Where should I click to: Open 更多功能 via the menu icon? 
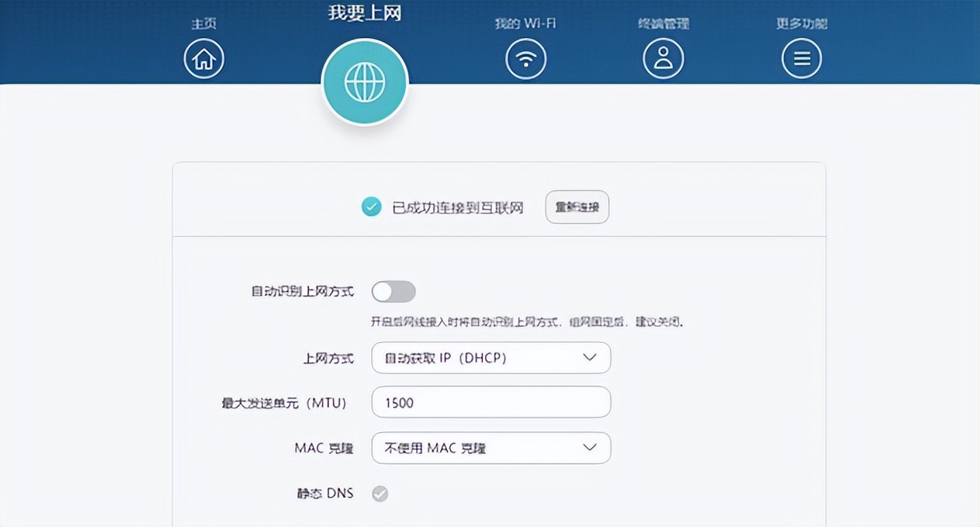click(x=801, y=58)
